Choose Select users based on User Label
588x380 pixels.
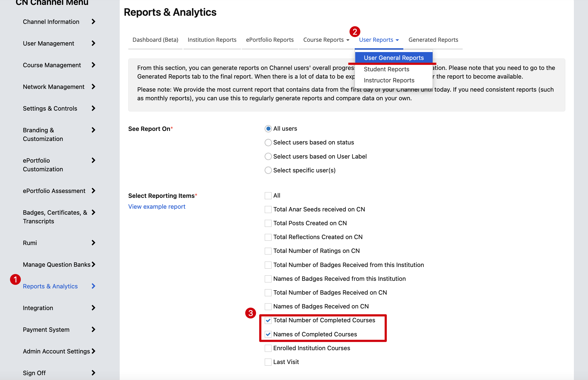[268, 156]
